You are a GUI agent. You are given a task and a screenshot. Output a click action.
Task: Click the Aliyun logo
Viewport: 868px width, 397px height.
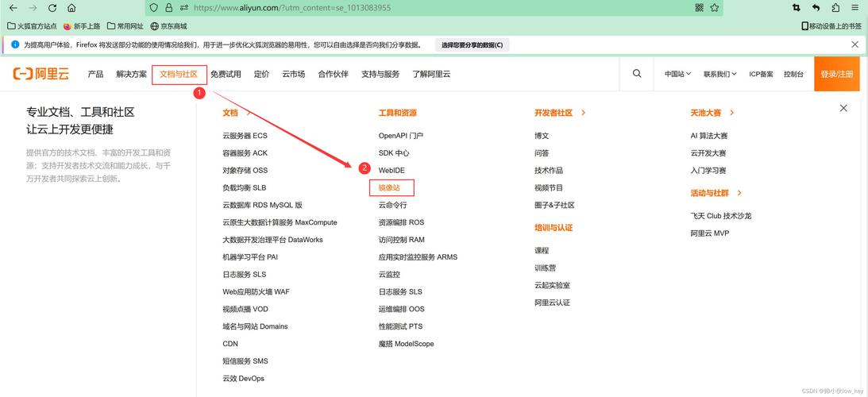[41, 74]
